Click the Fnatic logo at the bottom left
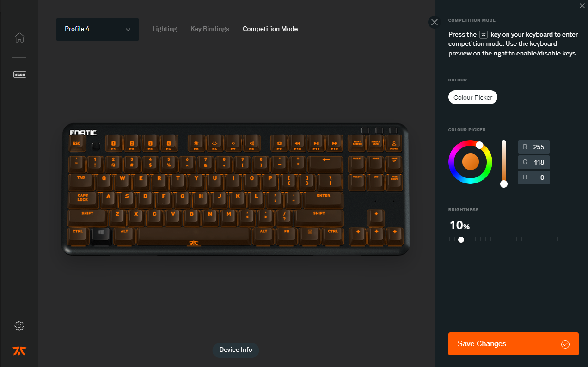588x367 pixels. [19, 351]
